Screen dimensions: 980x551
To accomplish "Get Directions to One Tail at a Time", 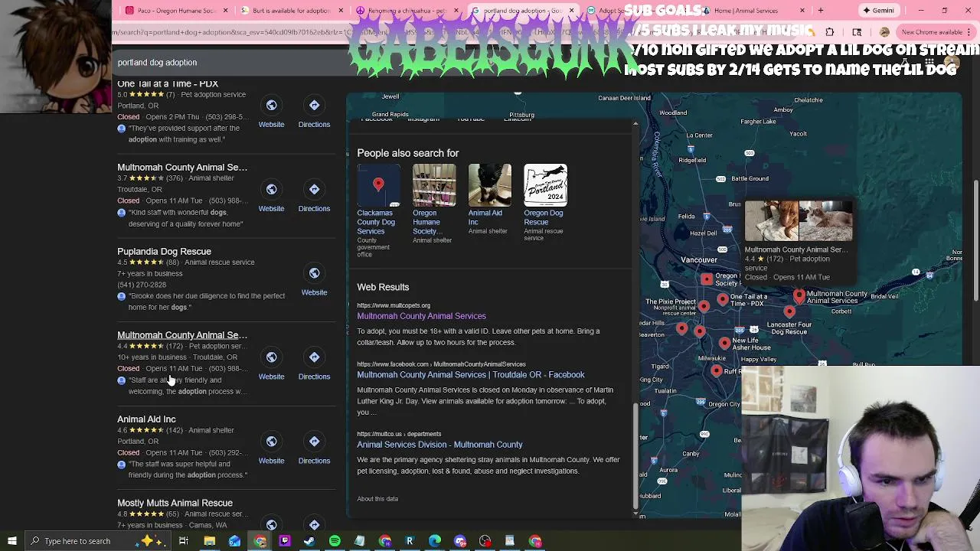I will coord(314,105).
